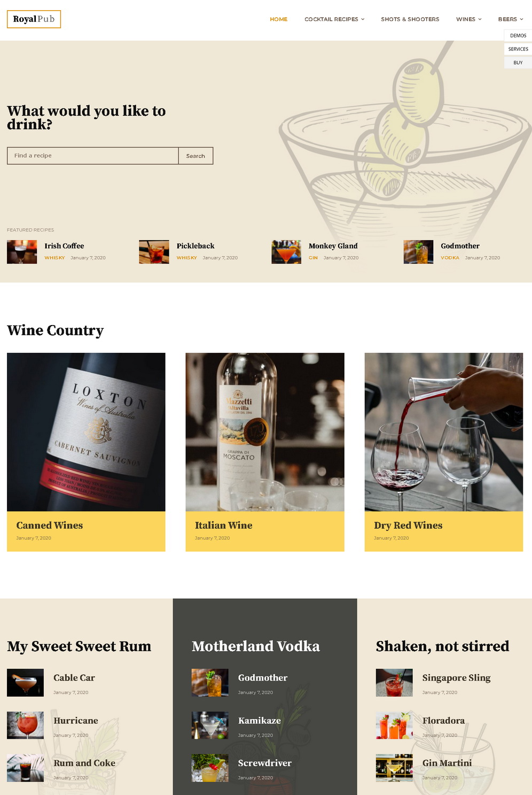This screenshot has width=532, height=795.
Task: Select the Monkey Gland cocktail thumbnail
Action: (286, 252)
